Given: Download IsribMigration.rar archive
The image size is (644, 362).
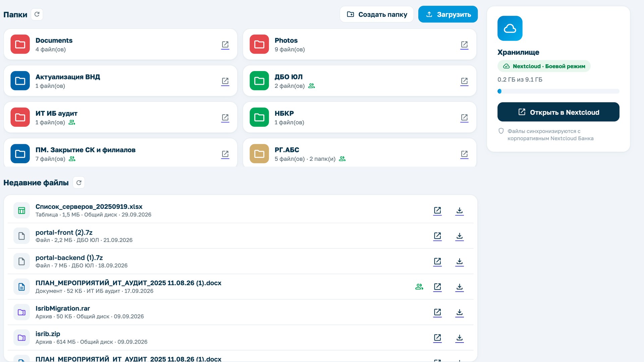Looking at the screenshot, I should (x=460, y=312).
